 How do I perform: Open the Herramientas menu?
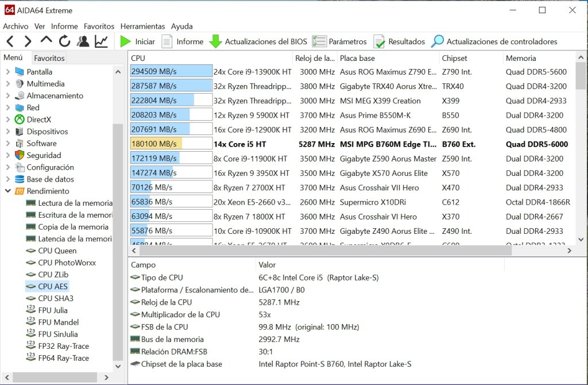tap(142, 26)
